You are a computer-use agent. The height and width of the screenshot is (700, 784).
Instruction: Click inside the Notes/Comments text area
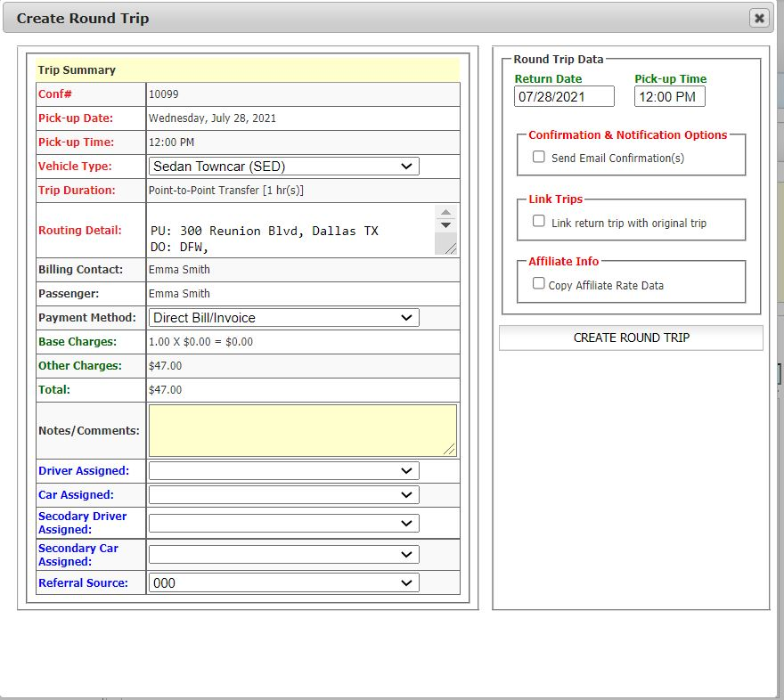pos(303,431)
